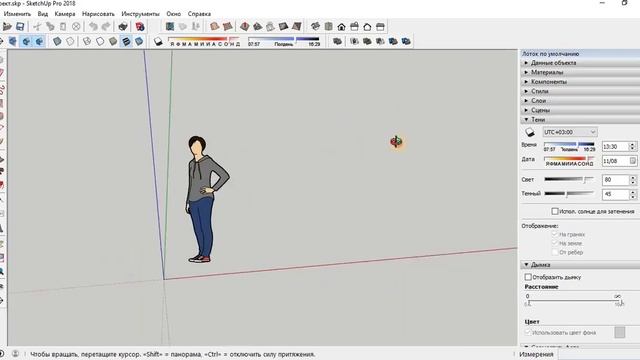The height and width of the screenshot is (360, 640).
Task: Click the Темный value stepper beside 45
Action: click(633, 194)
